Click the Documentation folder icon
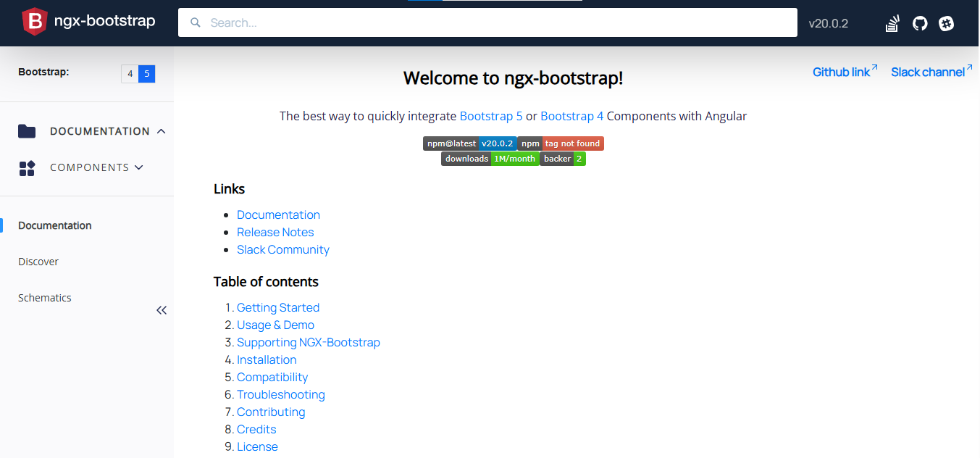 coord(27,131)
